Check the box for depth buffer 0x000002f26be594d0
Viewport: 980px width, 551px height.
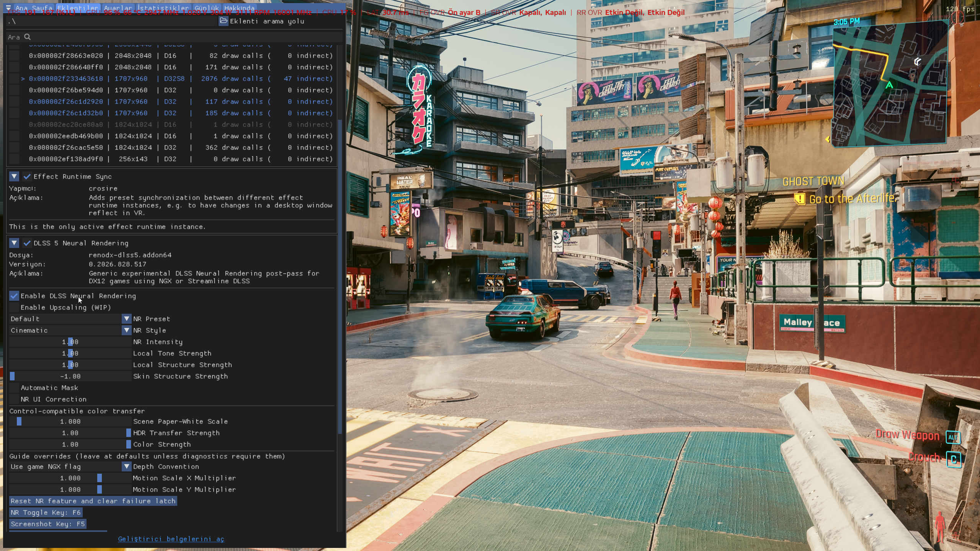pos(14,90)
